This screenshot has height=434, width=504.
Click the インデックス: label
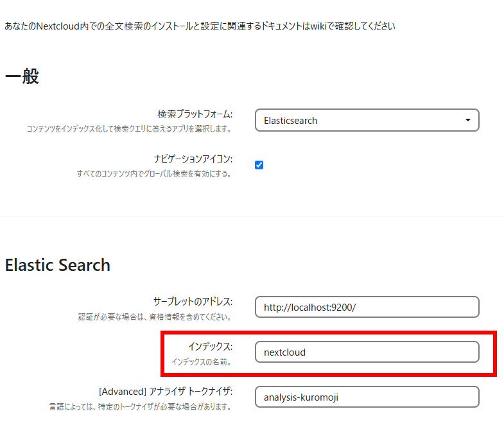click(210, 346)
